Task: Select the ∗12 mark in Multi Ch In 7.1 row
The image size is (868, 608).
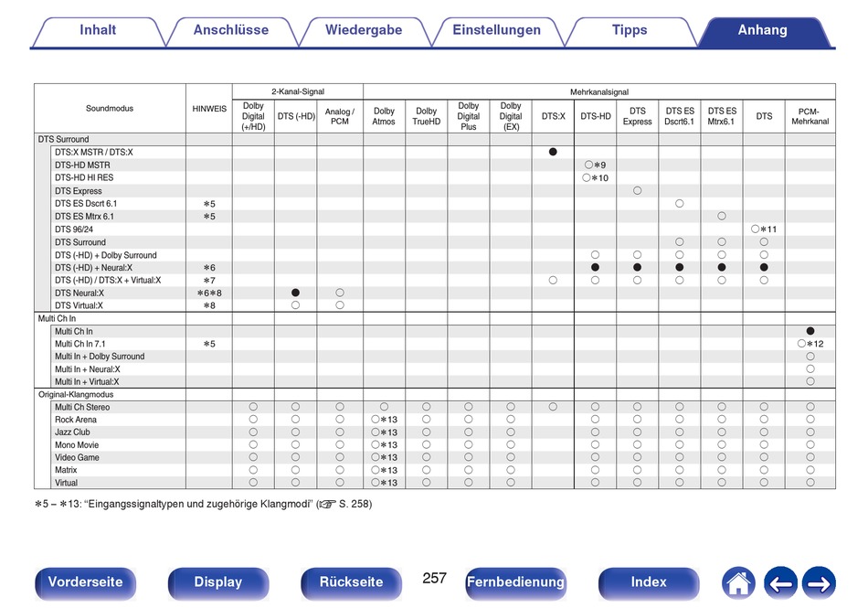Action: (815, 344)
